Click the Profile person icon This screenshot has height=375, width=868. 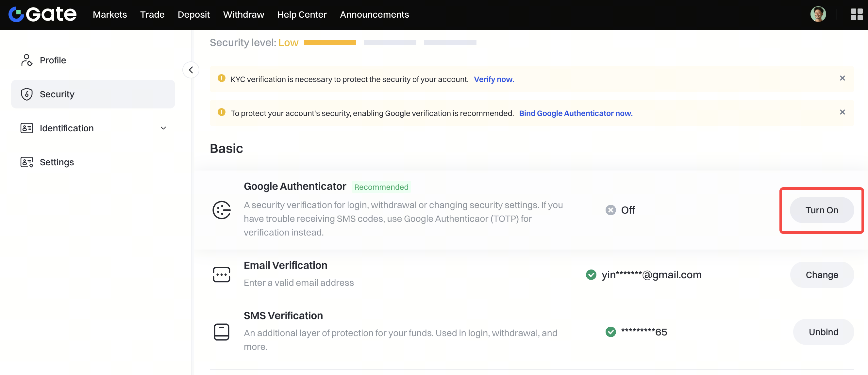coord(26,60)
